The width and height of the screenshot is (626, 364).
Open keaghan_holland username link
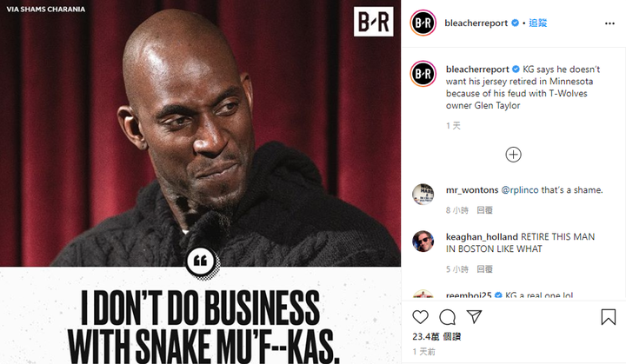click(x=482, y=236)
